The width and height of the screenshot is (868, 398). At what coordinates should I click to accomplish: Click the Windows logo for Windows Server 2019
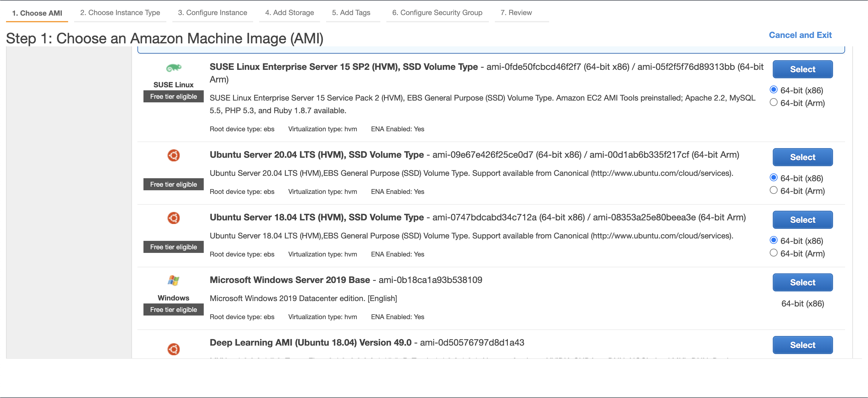(174, 281)
